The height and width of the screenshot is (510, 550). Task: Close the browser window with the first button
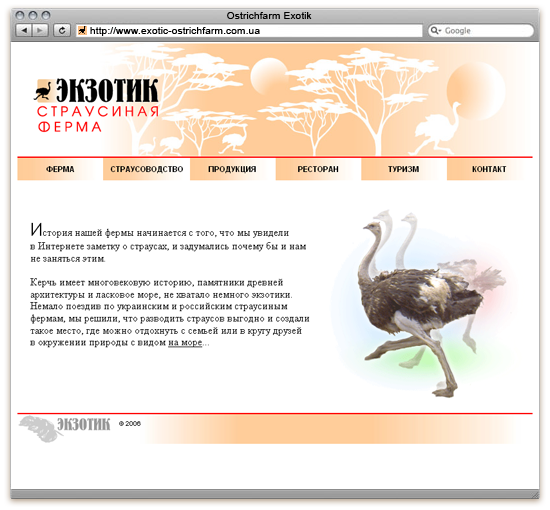click(20, 15)
